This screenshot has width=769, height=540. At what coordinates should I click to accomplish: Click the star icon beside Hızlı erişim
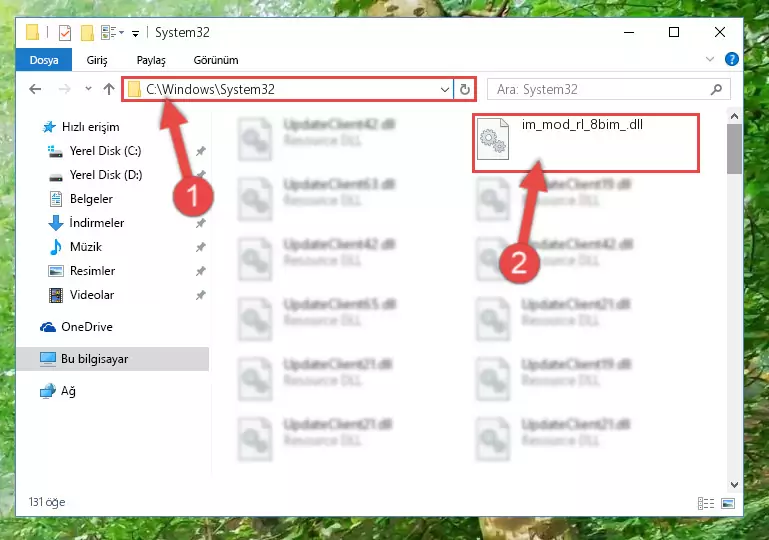pyautogui.click(x=49, y=127)
